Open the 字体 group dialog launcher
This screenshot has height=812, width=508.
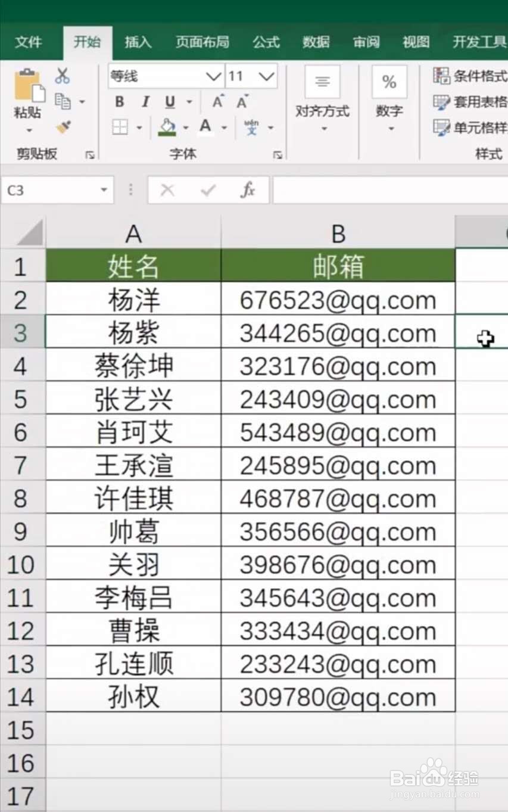278,154
